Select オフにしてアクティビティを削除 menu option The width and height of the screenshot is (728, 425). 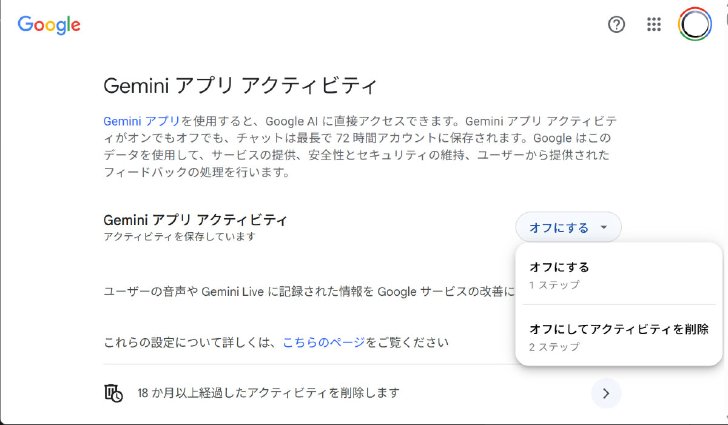(x=619, y=337)
